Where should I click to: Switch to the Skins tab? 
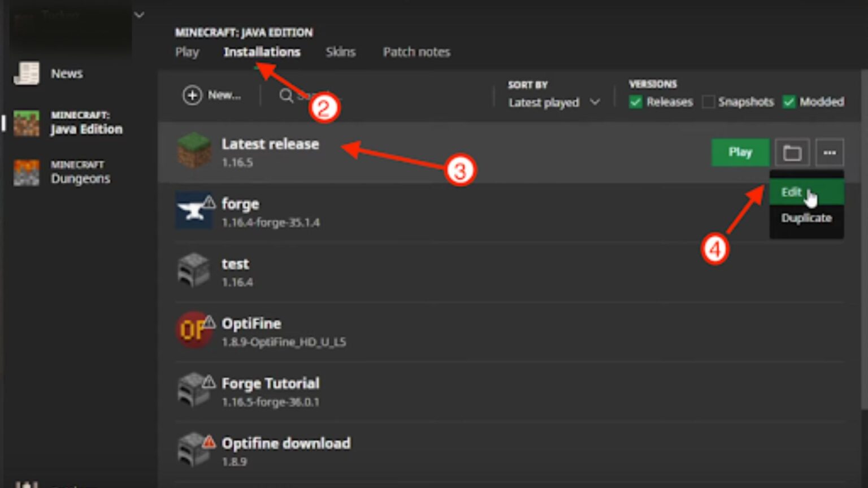click(x=340, y=51)
